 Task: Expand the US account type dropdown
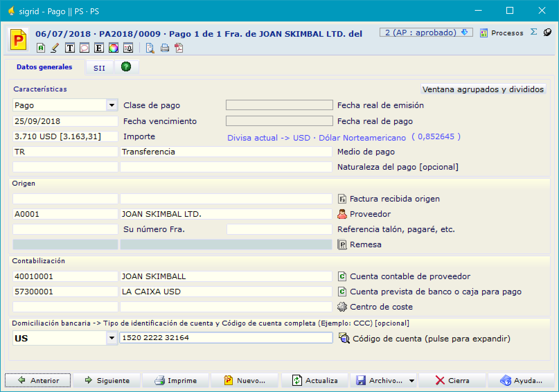pos(112,338)
